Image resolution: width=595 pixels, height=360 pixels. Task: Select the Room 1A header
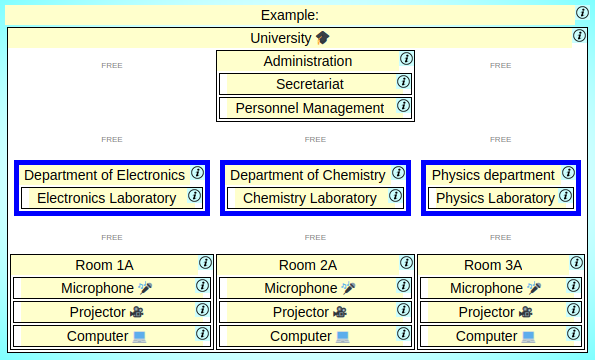[104, 265]
